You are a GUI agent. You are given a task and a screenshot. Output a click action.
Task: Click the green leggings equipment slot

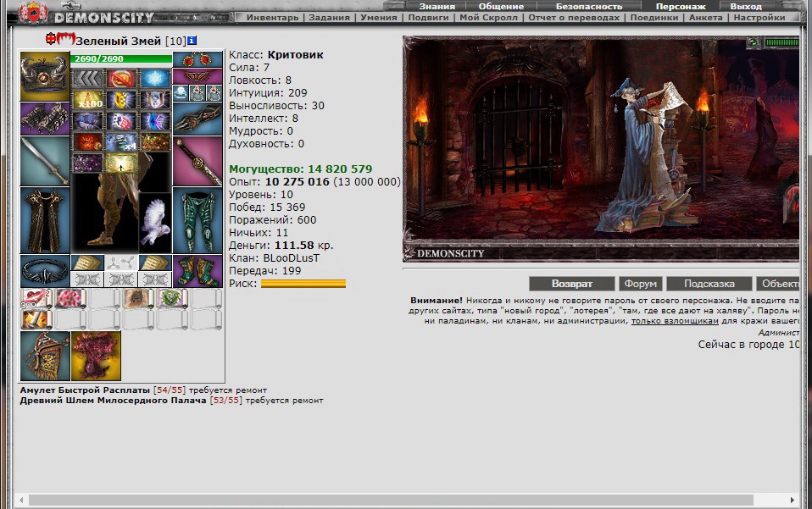[x=197, y=220]
